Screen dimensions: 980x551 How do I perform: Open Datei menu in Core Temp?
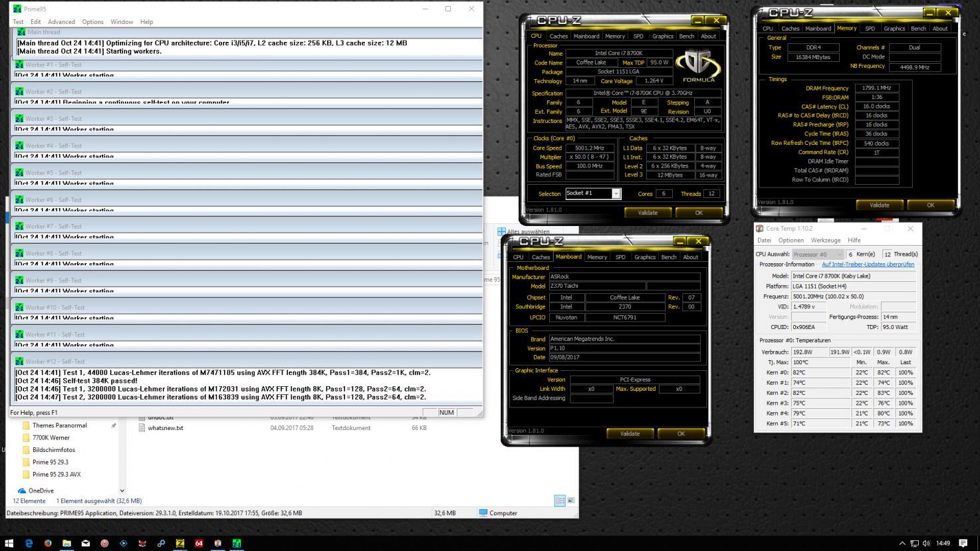pos(764,240)
